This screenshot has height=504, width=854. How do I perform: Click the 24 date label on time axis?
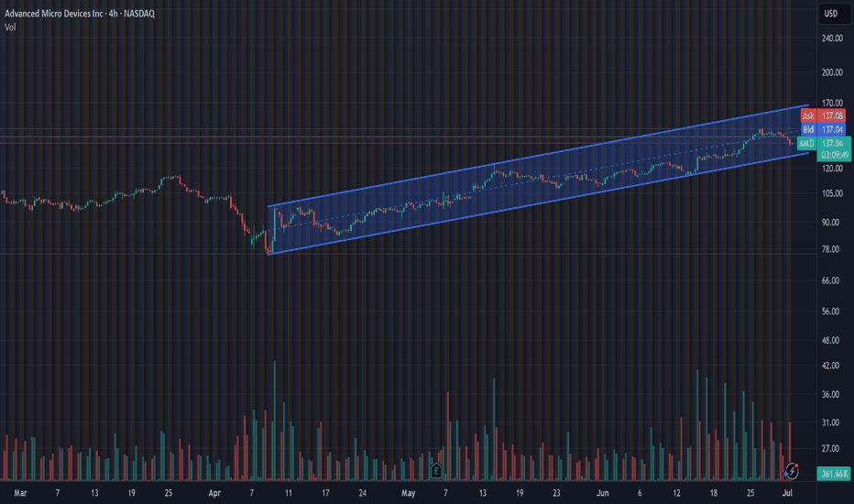(x=362, y=493)
